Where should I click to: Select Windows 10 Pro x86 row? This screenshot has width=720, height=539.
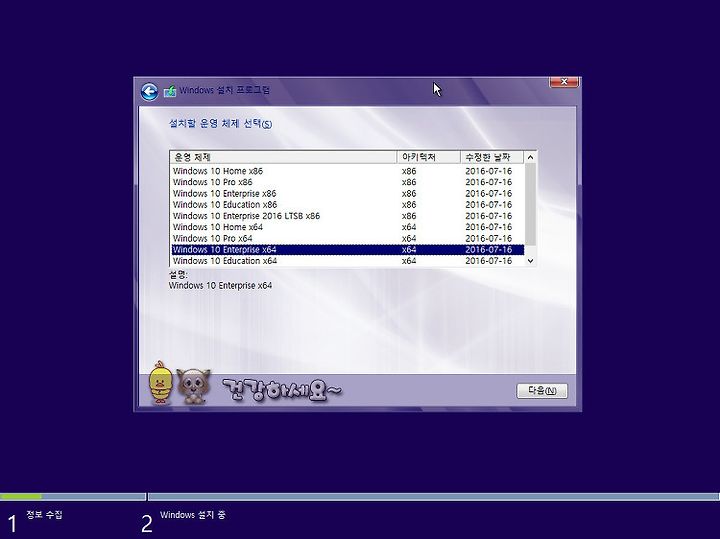pyautogui.click(x=348, y=182)
